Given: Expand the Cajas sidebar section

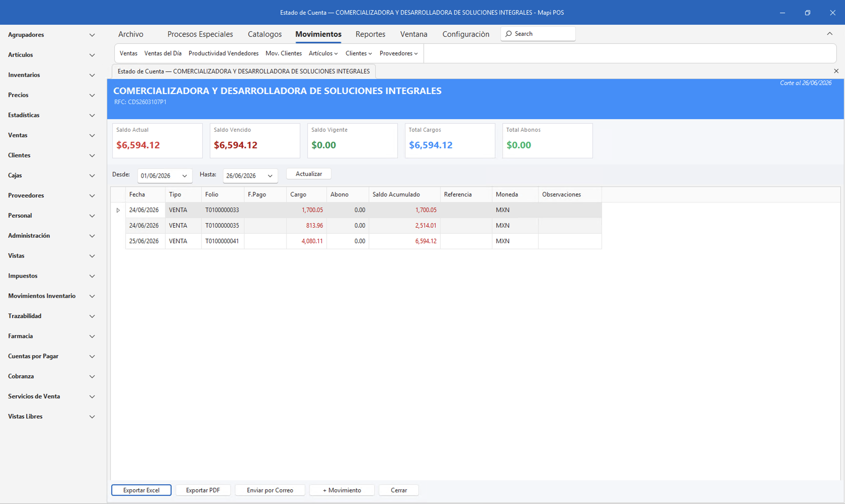Looking at the screenshot, I should pos(92,176).
